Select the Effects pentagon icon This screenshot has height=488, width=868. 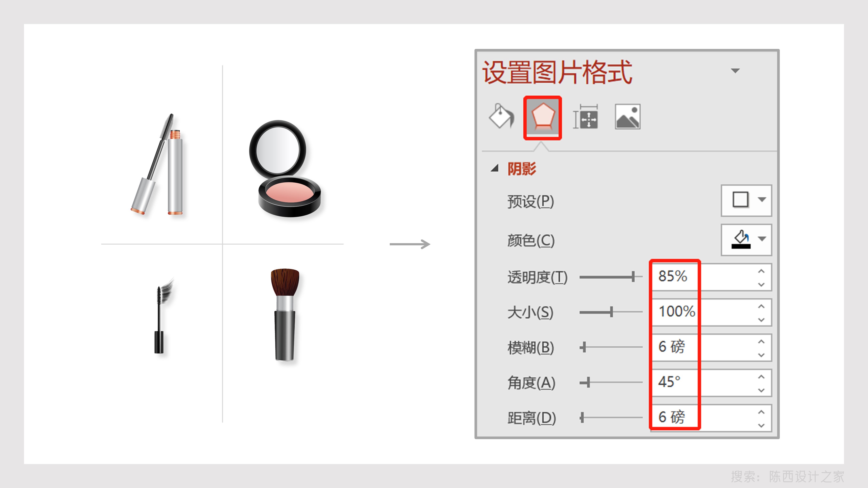[x=542, y=117]
